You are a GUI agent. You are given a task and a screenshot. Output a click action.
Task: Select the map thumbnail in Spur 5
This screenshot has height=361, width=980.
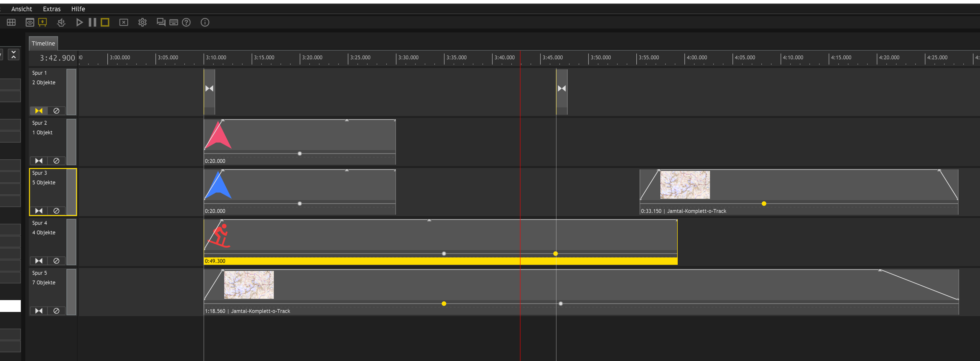click(249, 285)
